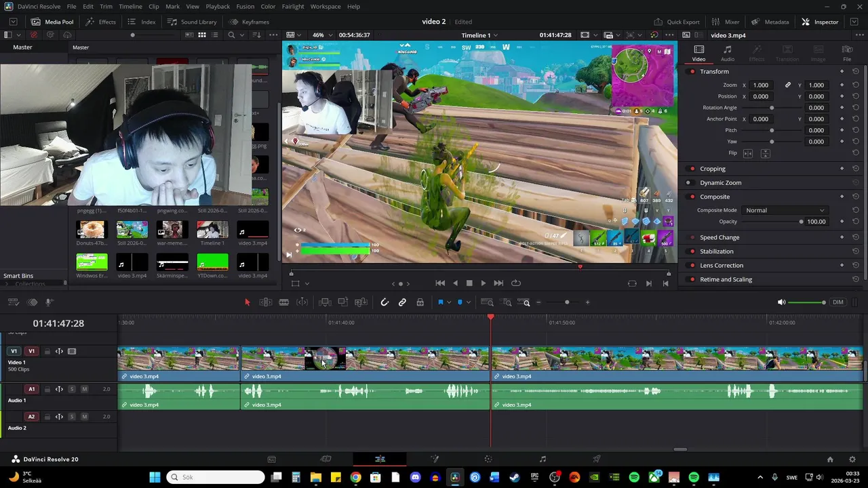Mute Audio 1 track M button
Image resolution: width=868 pixels, height=488 pixels.
[84, 389]
